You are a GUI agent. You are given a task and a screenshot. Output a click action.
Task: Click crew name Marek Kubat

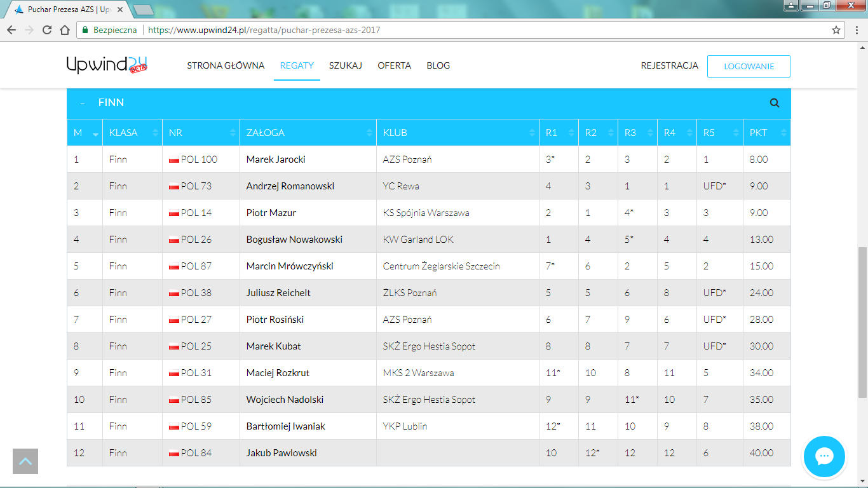[x=274, y=346]
